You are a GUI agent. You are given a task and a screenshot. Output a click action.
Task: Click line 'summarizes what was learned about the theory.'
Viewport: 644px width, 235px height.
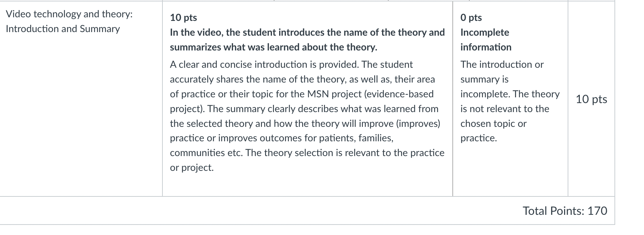pyautogui.click(x=273, y=47)
